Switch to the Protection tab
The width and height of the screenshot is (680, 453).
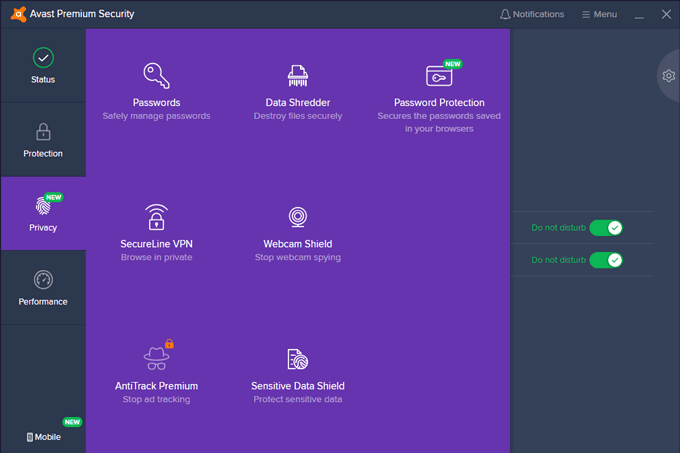pos(43,140)
